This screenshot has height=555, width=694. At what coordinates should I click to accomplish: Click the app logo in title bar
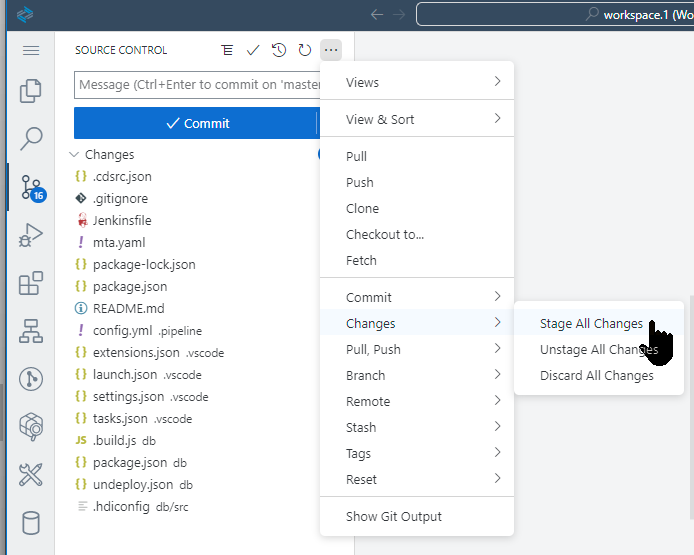point(25,15)
